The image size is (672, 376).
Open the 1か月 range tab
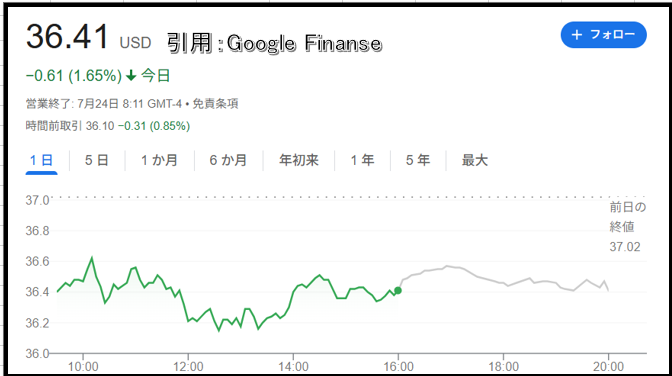(x=159, y=160)
